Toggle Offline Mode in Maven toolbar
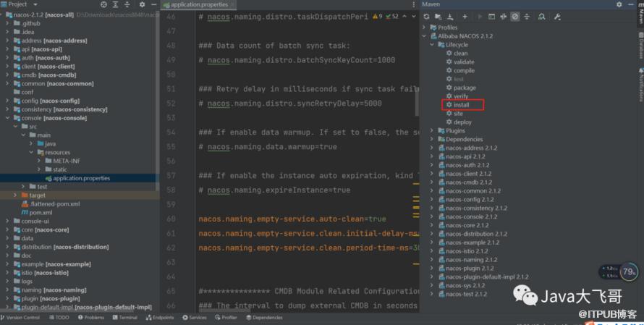 click(x=504, y=16)
